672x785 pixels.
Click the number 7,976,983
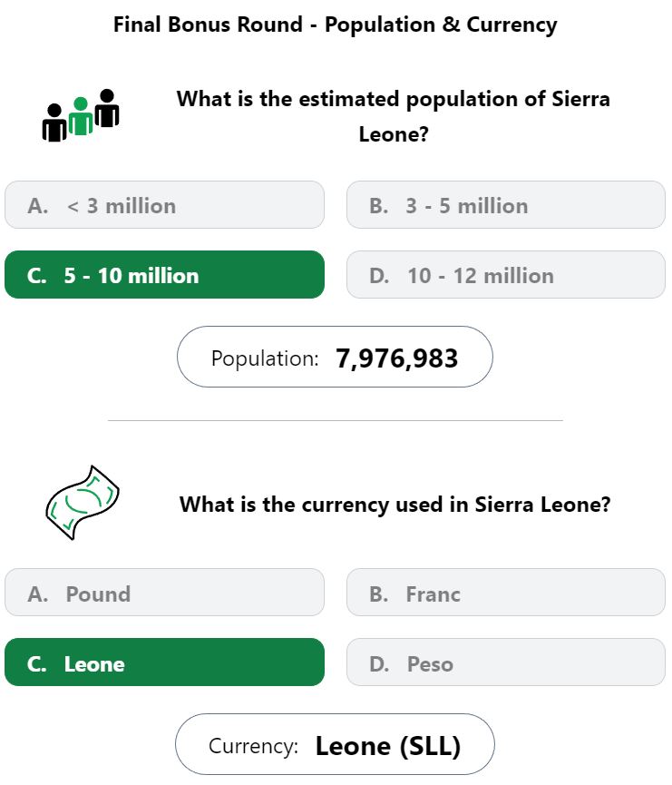(x=397, y=358)
